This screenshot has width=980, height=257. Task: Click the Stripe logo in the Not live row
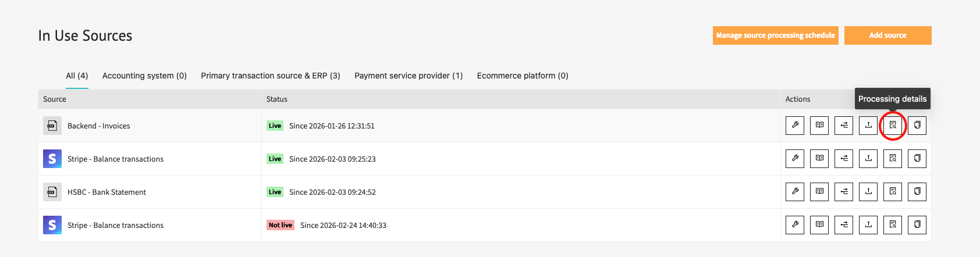coord(52,225)
